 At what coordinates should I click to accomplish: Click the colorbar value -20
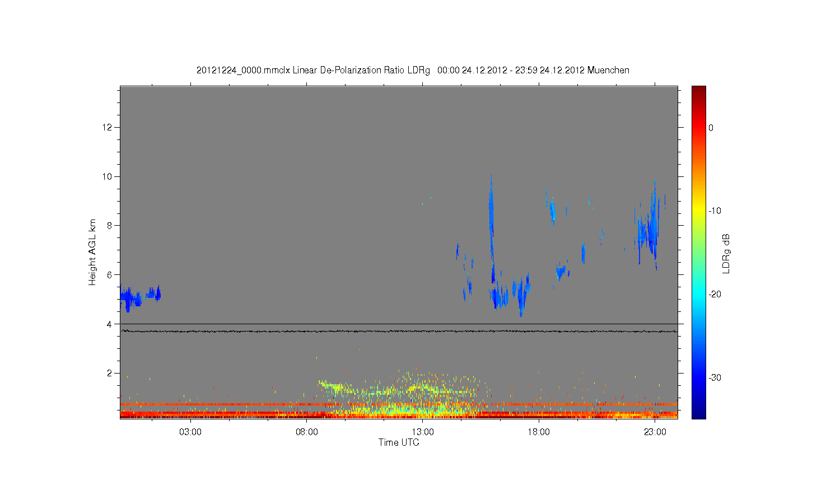coord(715,294)
